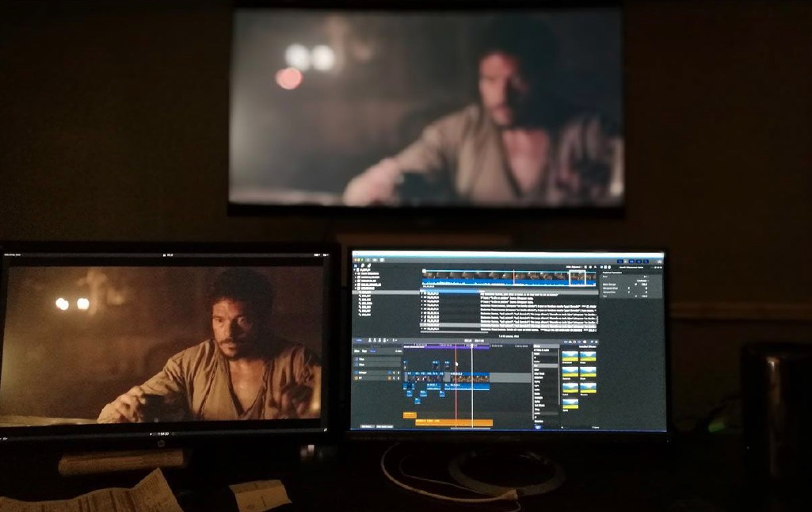Screen dimensions: 812x512
Task: Select the last single effect thumbnail in the bottom row
Action: (570, 404)
